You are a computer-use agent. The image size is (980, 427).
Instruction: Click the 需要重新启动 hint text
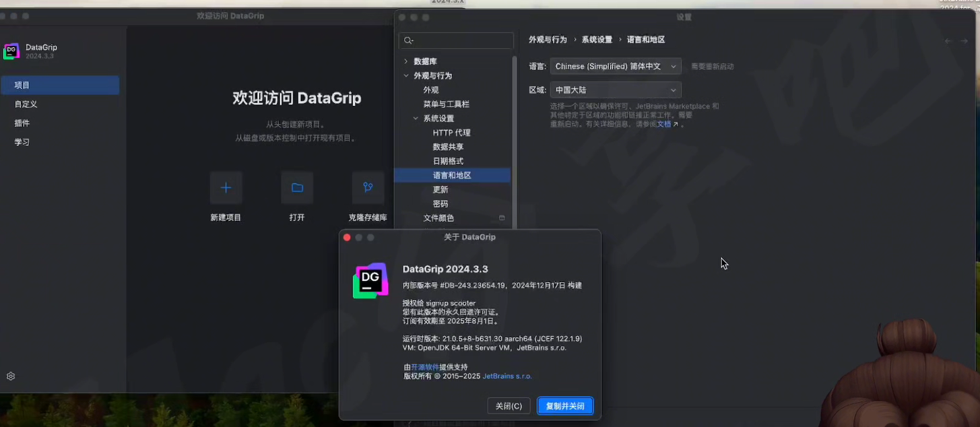(x=712, y=67)
